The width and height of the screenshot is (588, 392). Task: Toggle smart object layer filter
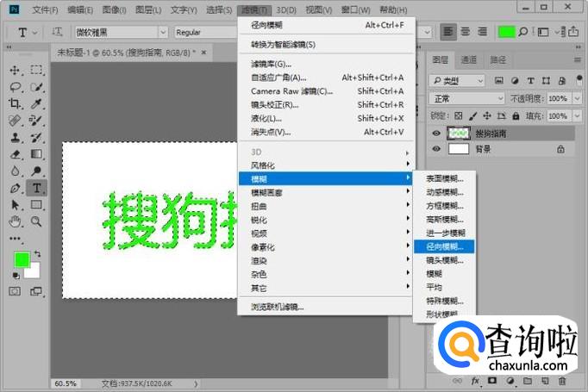coord(562,80)
